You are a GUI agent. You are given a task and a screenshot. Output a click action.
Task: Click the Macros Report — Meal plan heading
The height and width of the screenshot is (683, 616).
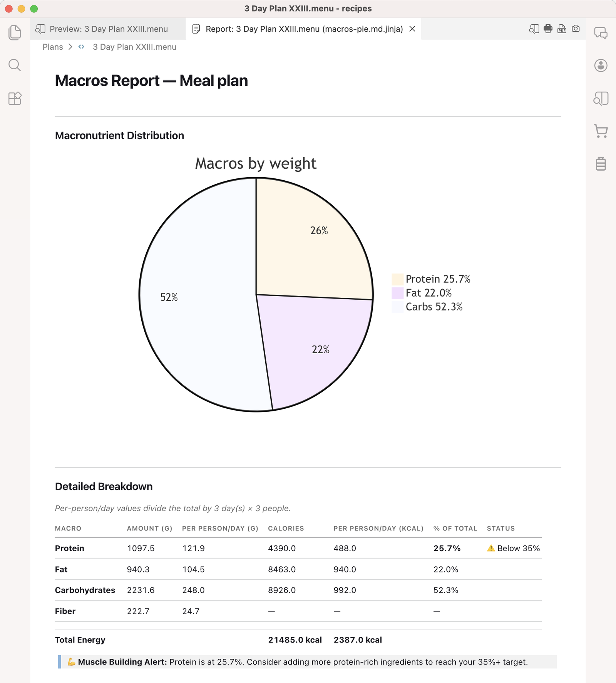pos(151,81)
